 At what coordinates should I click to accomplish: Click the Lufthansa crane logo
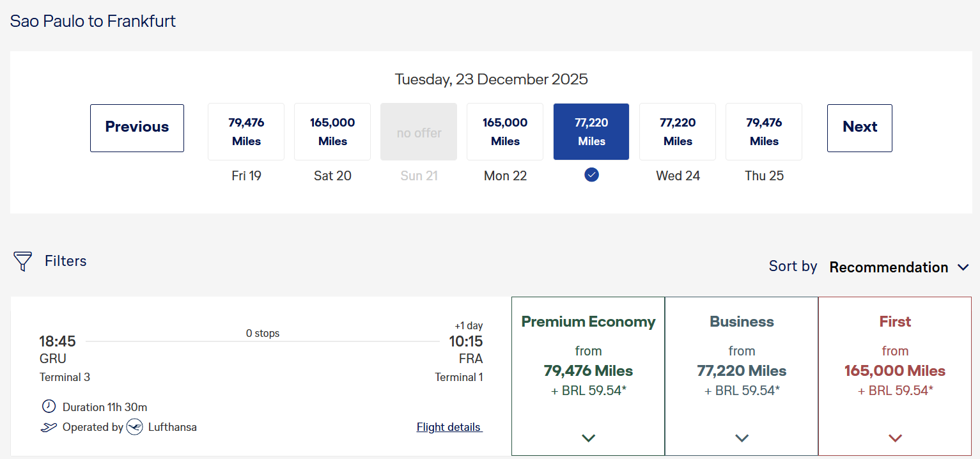[134, 427]
